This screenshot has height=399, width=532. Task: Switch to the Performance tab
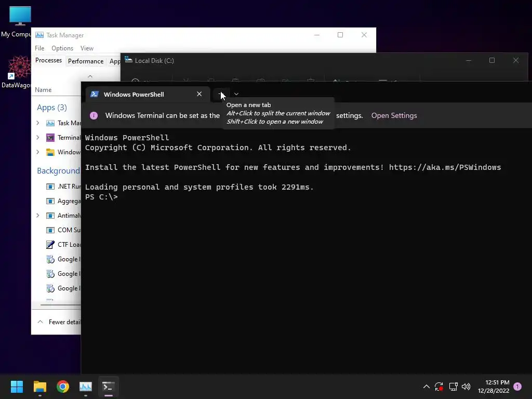pyautogui.click(x=86, y=61)
